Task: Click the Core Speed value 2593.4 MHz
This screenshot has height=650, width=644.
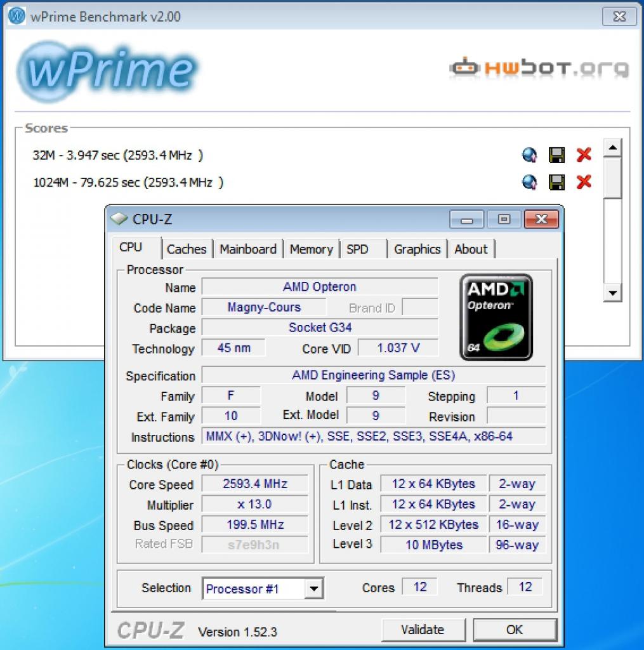Action: (255, 484)
